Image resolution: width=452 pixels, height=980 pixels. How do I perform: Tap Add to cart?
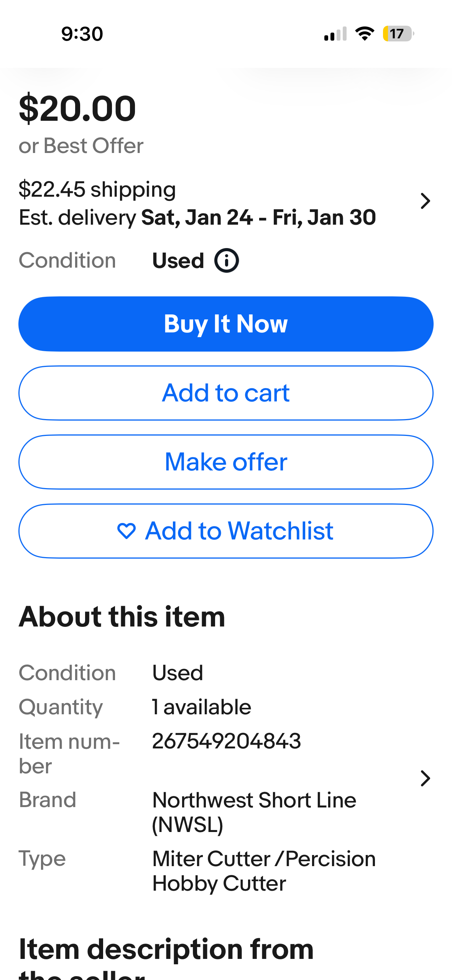(x=226, y=393)
